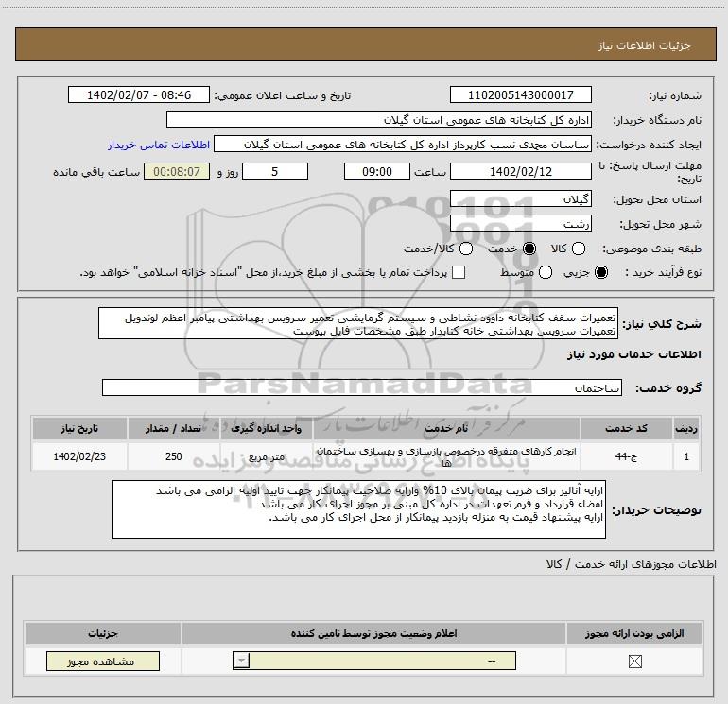Click the تاریخ نیاز column header
Screen dimensions: 728x704
coord(79,428)
